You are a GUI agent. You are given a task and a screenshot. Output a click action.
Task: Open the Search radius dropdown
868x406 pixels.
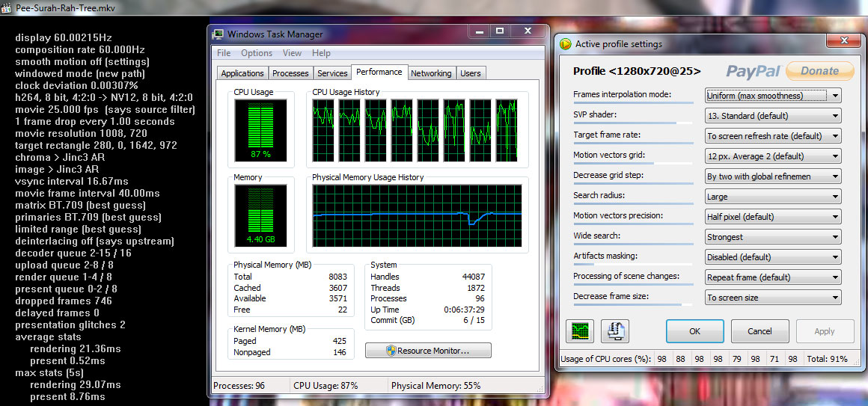[773, 197]
